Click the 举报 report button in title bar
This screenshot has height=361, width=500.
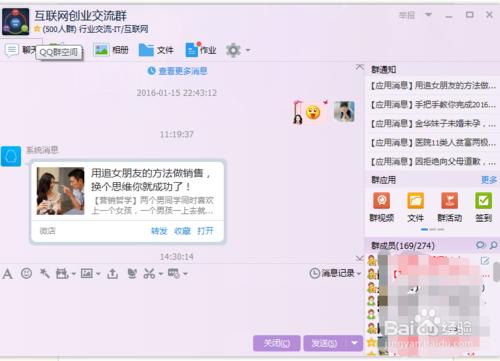[x=407, y=15]
